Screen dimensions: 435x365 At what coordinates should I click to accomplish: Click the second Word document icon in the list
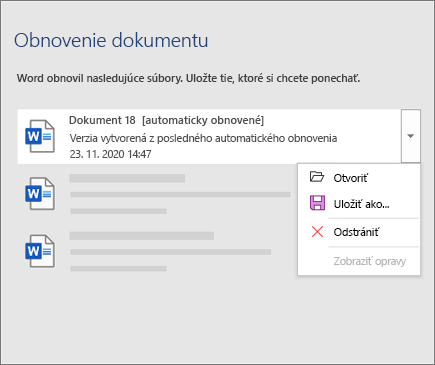pos(40,194)
